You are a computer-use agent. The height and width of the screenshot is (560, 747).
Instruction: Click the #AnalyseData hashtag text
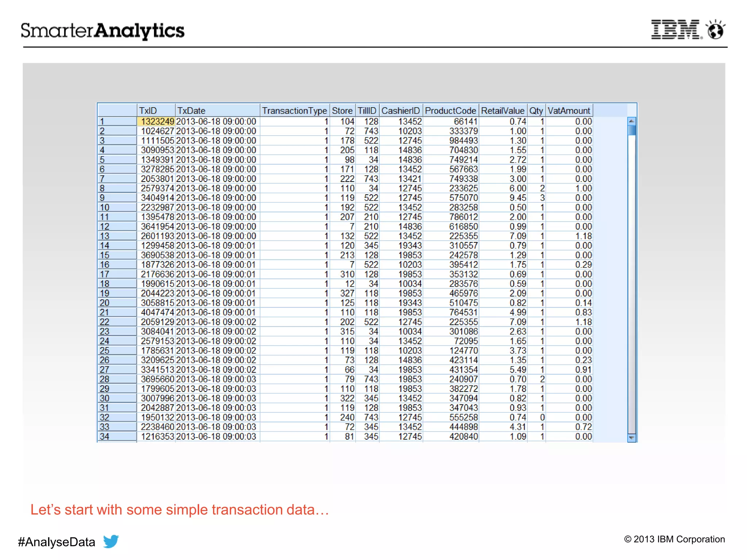57,542
